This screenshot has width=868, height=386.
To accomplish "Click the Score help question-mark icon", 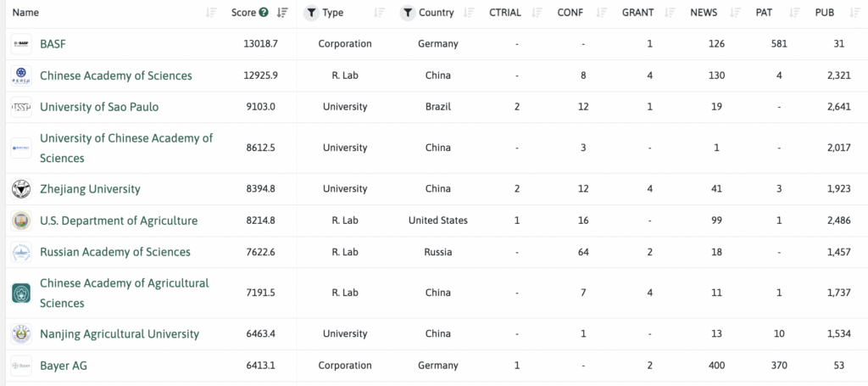I will (264, 13).
